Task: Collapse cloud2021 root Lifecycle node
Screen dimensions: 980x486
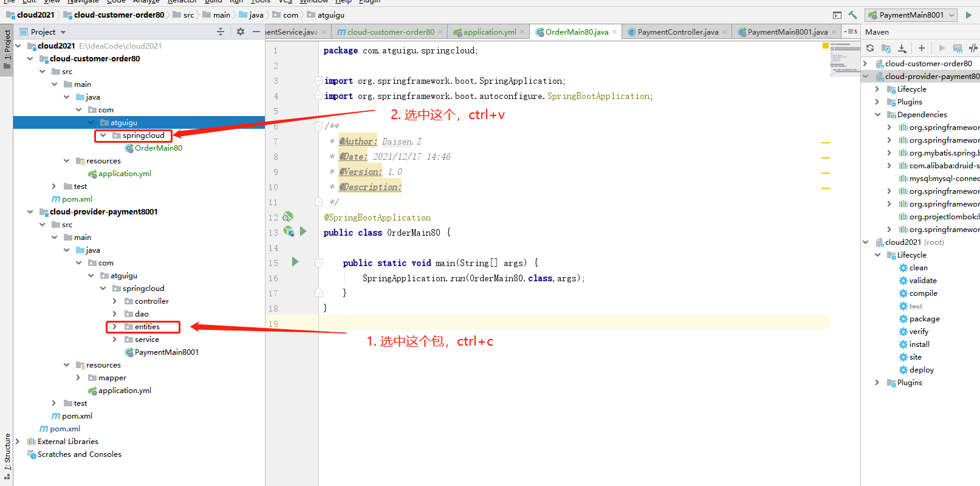Action: pos(877,255)
